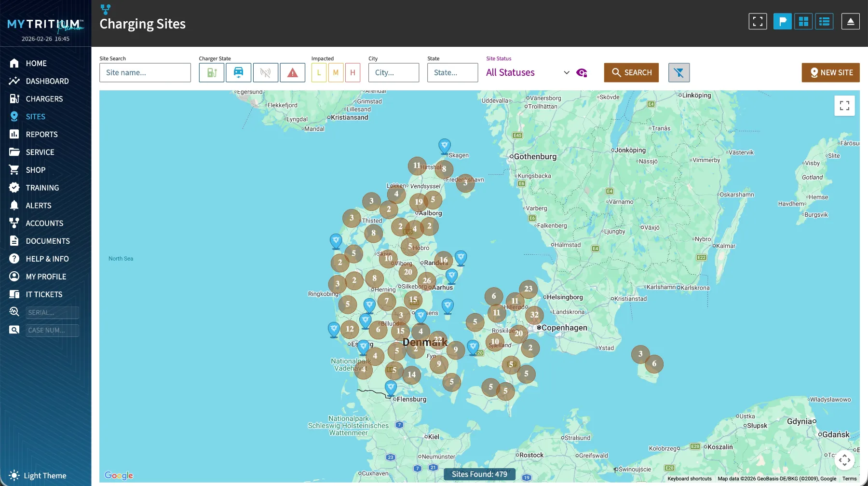Viewport: 868px width, 486px height.
Task: Switch to grid tile view
Action: coord(803,21)
